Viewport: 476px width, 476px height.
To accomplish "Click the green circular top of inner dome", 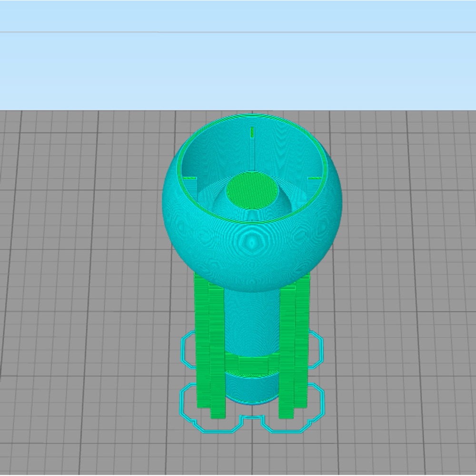I will tap(252, 190).
